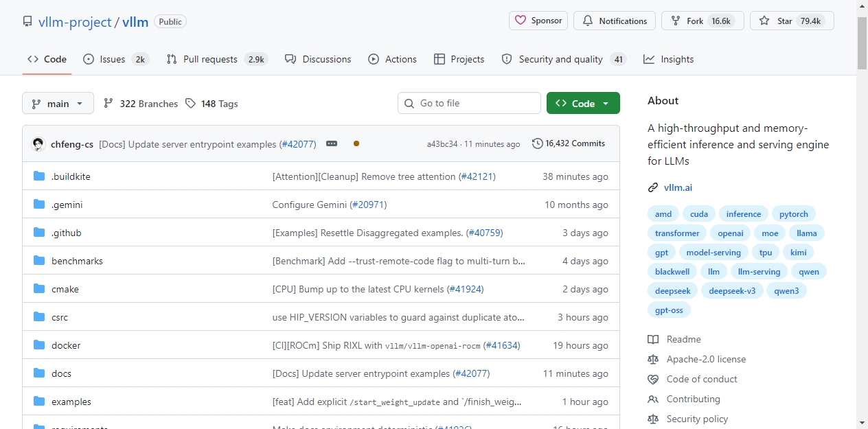868x429 pixels.
Task: Click folder icon for examples
Action: tap(39, 402)
